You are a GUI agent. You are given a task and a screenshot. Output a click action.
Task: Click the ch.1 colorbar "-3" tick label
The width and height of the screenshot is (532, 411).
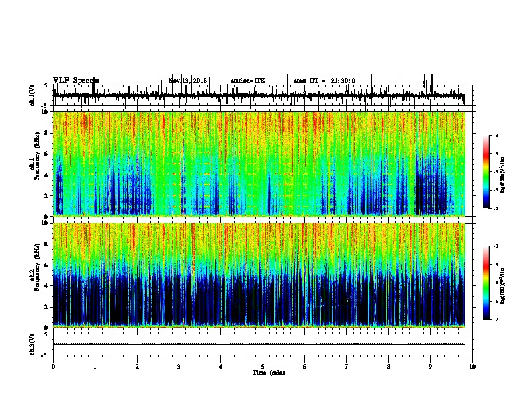click(x=496, y=135)
